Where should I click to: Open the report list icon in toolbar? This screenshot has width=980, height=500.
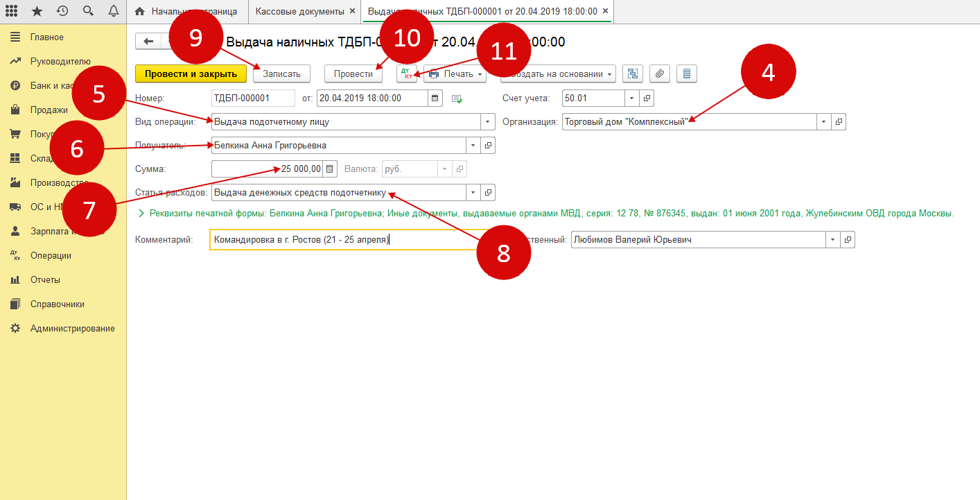coord(687,74)
